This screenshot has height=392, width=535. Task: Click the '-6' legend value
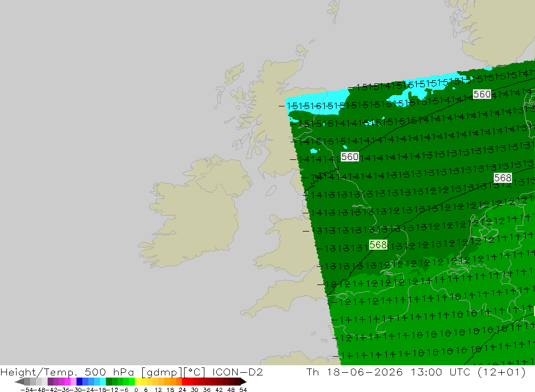(124, 390)
